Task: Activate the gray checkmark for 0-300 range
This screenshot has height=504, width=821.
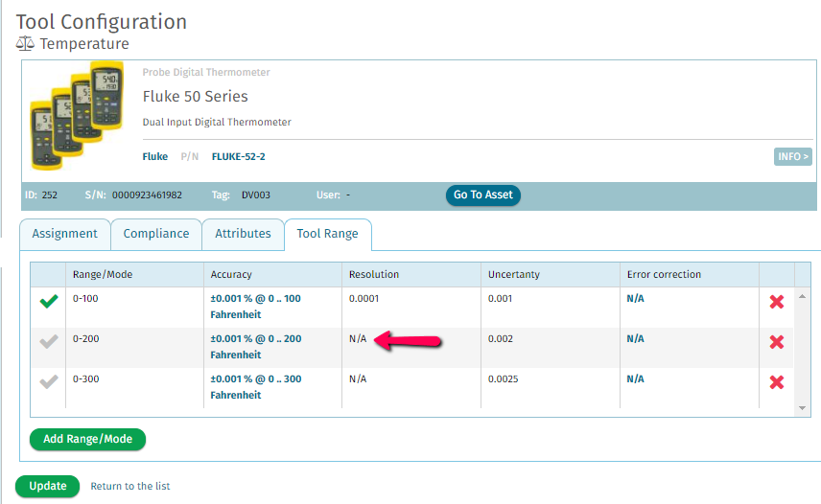Action: click(49, 381)
